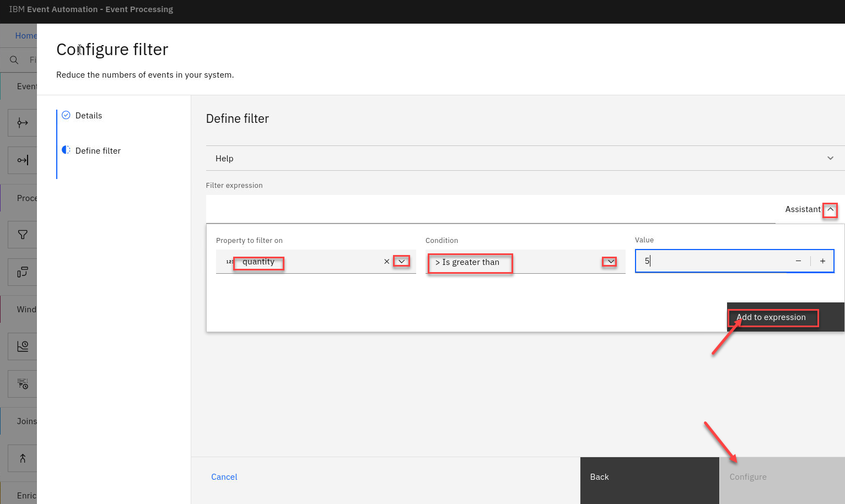Click the top-n node icon
The height and width of the screenshot is (504, 845).
(23, 384)
